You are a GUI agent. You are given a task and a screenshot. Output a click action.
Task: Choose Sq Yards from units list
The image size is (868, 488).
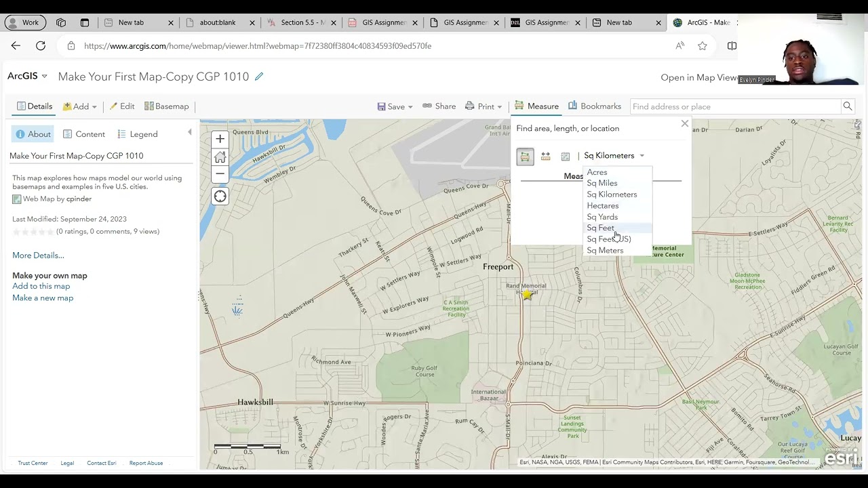click(x=602, y=217)
